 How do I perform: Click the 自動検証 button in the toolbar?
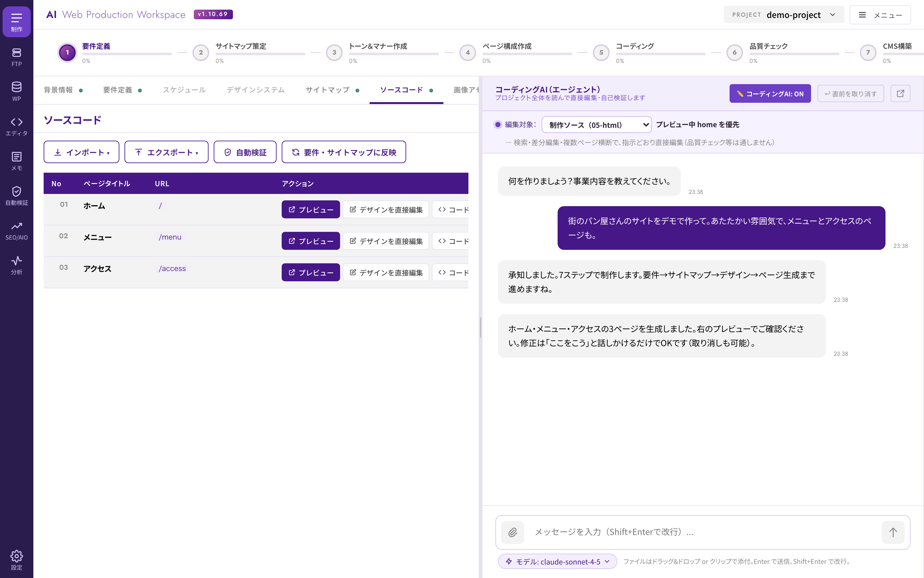click(x=245, y=152)
